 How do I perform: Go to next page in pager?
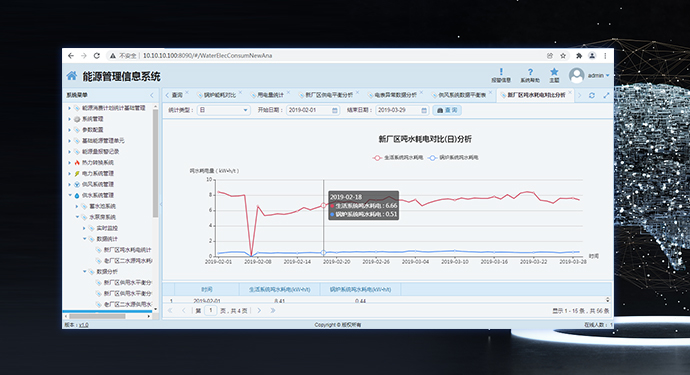click(x=259, y=311)
